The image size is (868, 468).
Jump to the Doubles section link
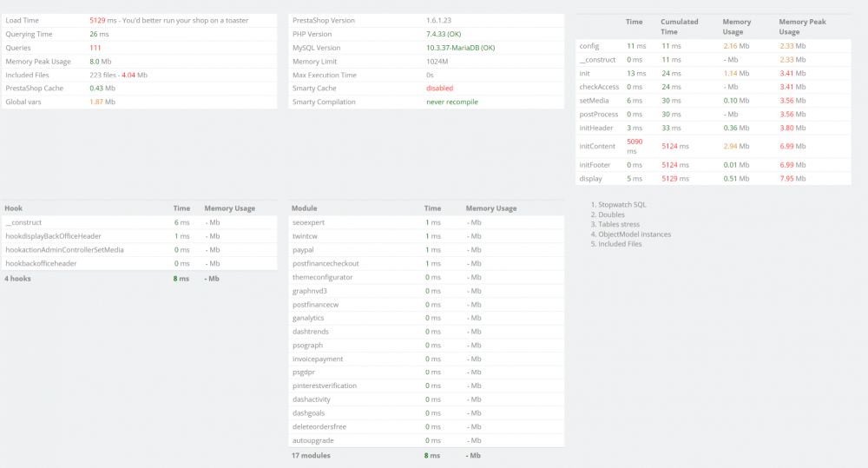coord(611,214)
